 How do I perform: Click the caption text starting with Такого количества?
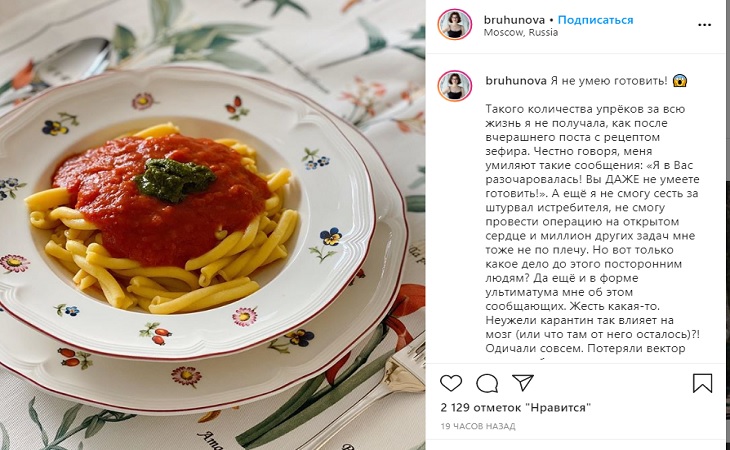(x=592, y=228)
